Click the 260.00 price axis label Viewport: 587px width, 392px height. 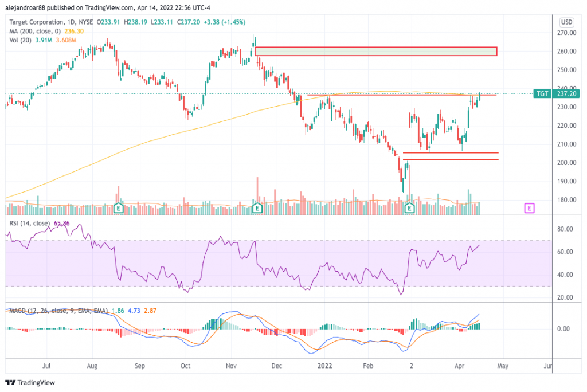pyautogui.click(x=566, y=52)
